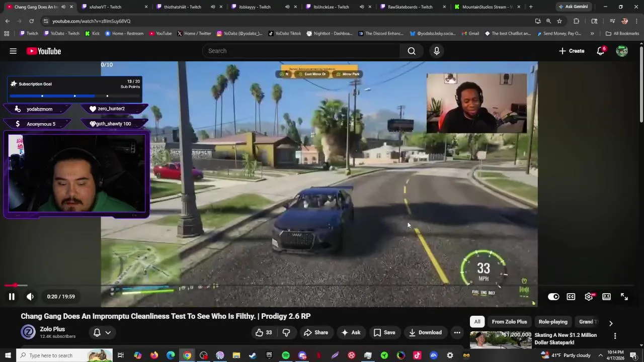Open more actions three-dot menu under video
The height and width of the screenshot is (362, 644).
tap(457, 332)
